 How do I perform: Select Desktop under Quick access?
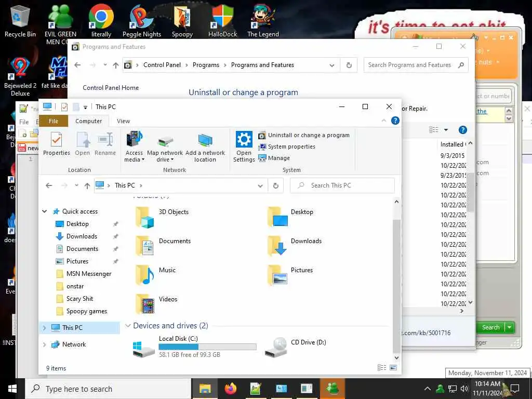(x=77, y=224)
